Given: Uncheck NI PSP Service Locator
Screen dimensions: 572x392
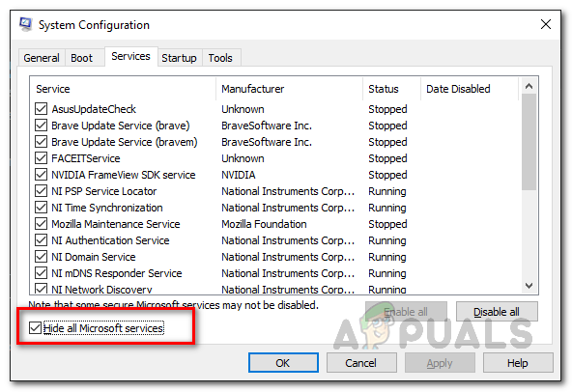Looking at the screenshot, I should tap(41, 191).
